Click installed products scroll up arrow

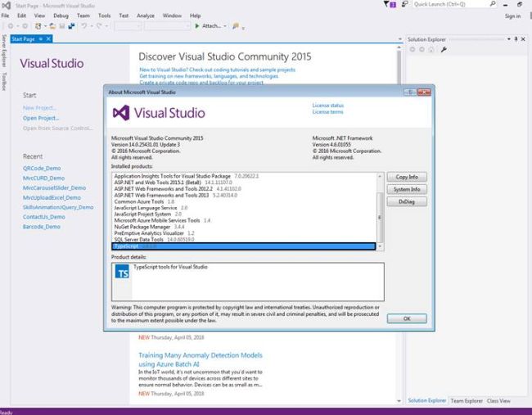380,177
